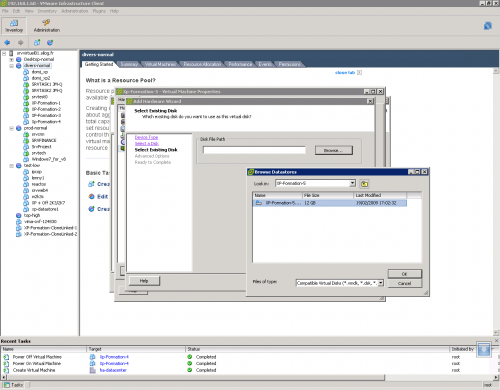Click the close tab link
Image resolution: width=500 pixels, height=390 pixels.
tap(345, 72)
